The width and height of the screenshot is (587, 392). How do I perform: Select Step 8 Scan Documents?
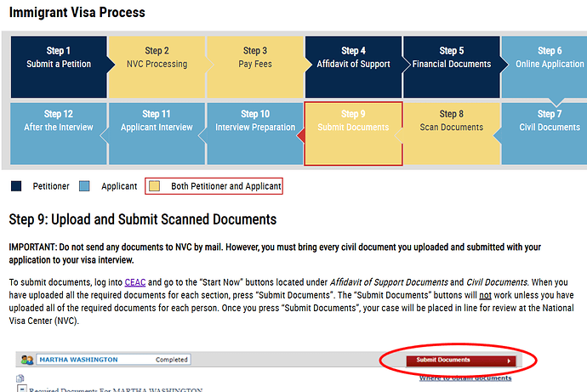[x=452, y=134]
